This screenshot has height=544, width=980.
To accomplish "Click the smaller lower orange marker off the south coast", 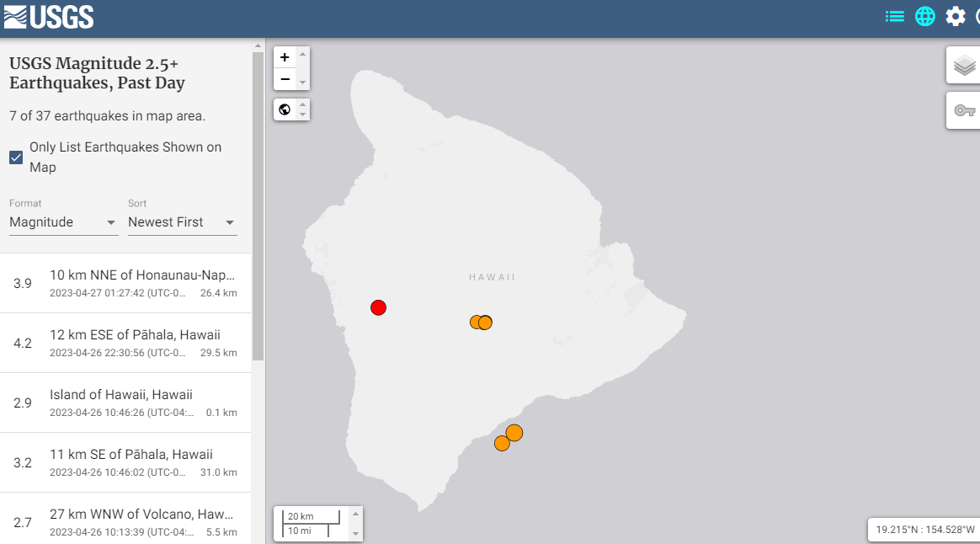I will [502, 443].
